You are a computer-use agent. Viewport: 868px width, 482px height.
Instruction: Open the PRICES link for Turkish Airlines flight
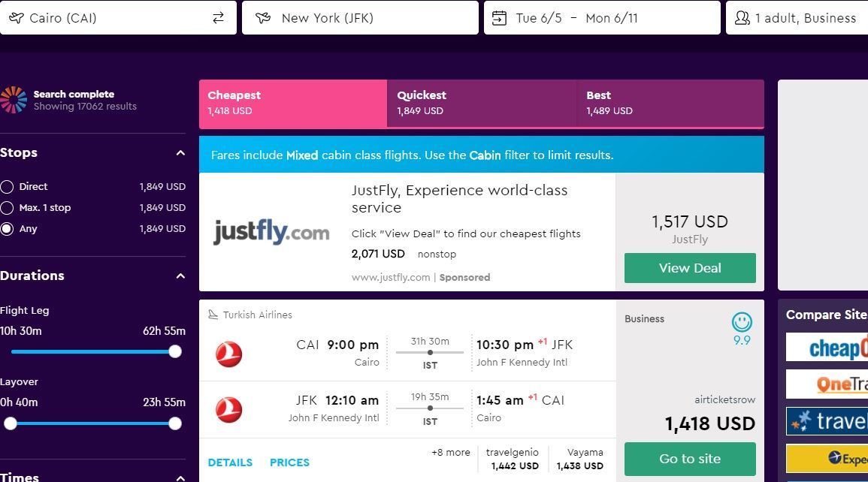point(289,462)
